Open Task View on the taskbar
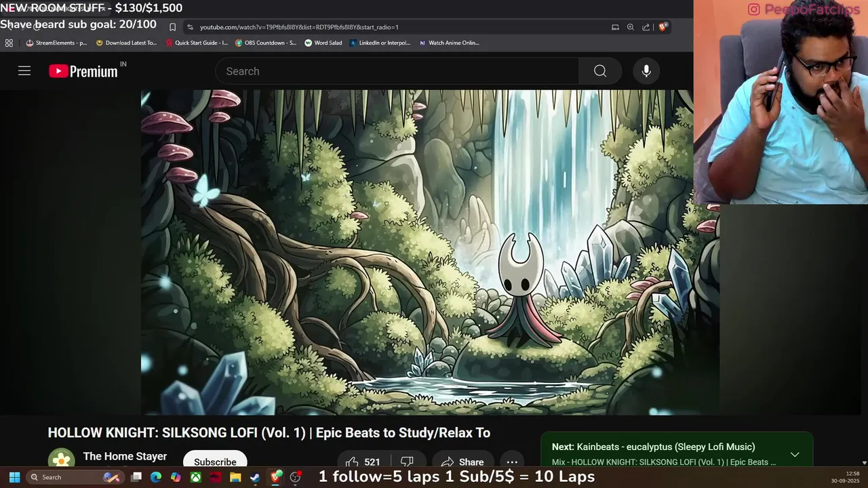The image size is (868, 488). point(136,477)
